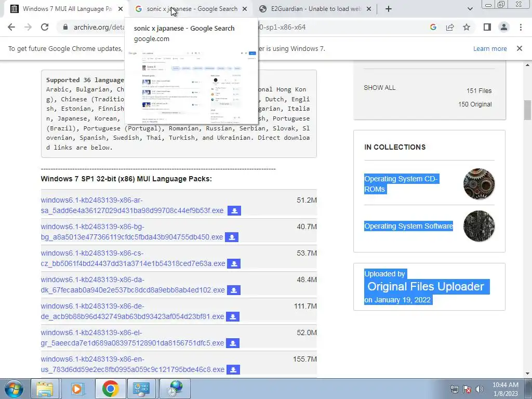Click the lock site info icon

(x=65, y=27)
